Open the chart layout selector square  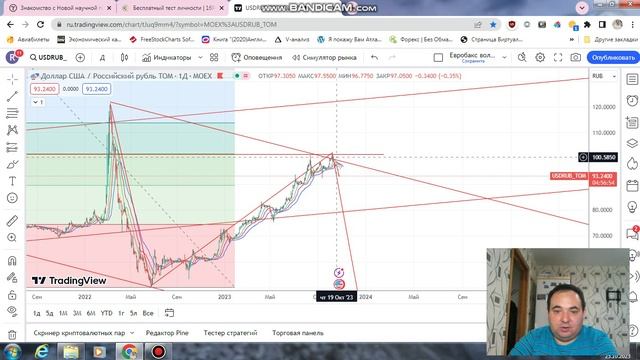(x=438, y=58)
